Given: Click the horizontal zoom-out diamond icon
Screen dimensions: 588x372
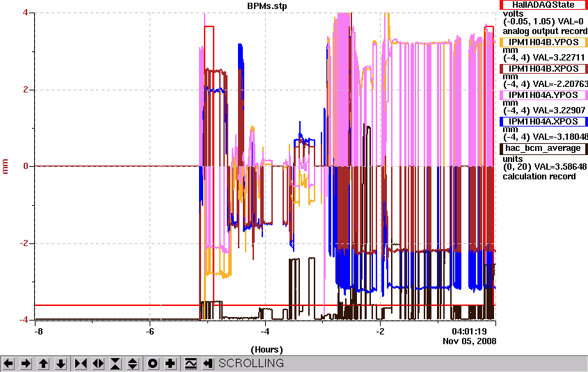Looking at the screenshot, I should click(98, 364).
